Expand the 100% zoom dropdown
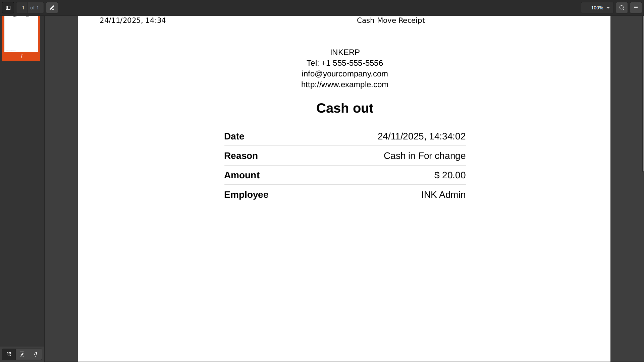 [597, 8]
